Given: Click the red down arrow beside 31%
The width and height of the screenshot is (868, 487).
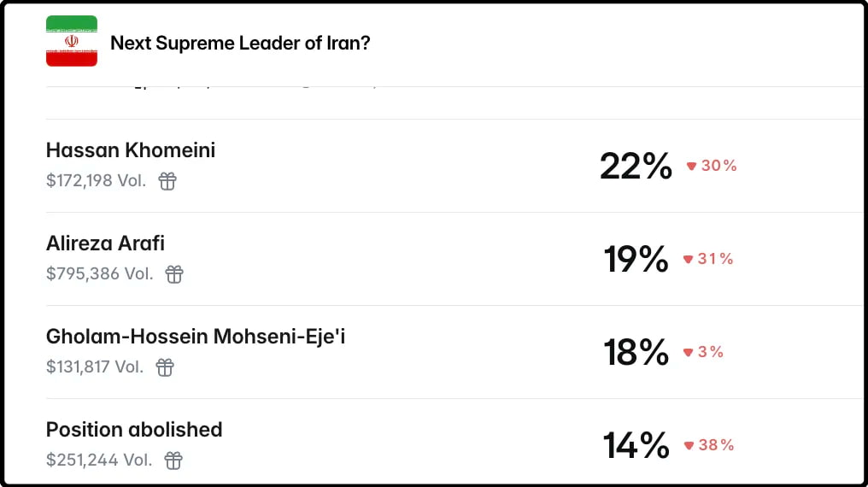Looking at the screenshot, I should coord(688,260).
